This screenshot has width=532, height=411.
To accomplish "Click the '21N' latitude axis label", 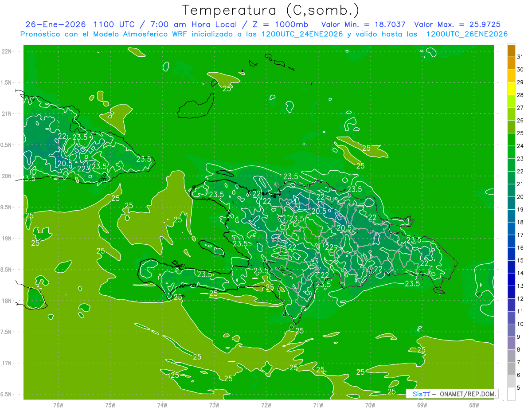I will (x=7, y=114).
